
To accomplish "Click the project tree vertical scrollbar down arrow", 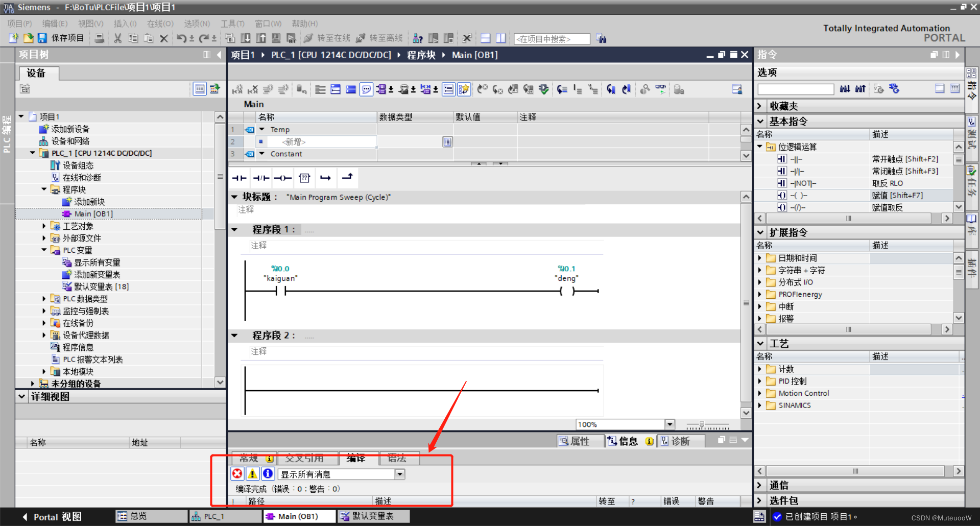I will [220, 382].
